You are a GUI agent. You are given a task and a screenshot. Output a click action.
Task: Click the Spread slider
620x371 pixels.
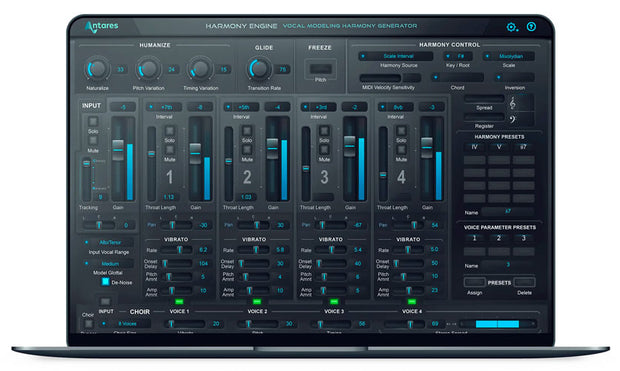click(484, 98)
